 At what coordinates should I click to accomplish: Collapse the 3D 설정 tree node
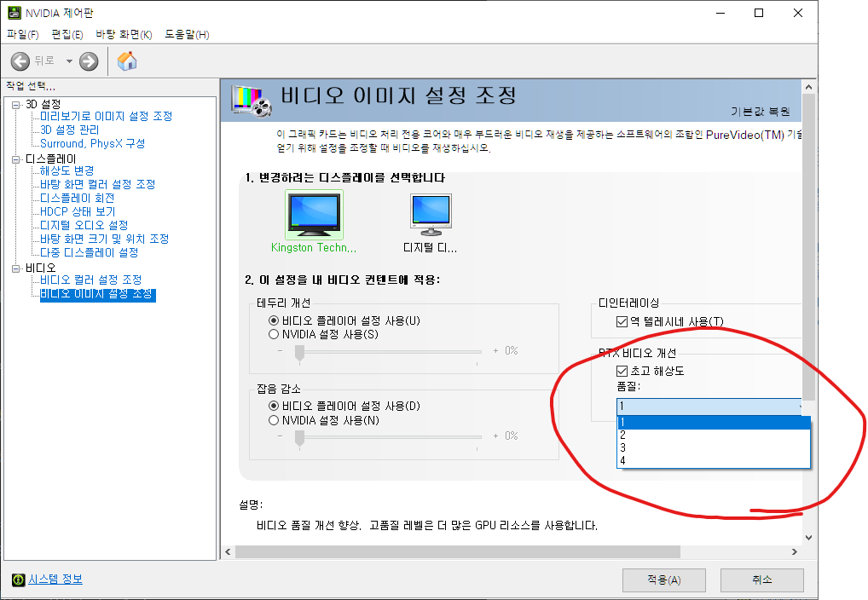[x=15, y=105]
